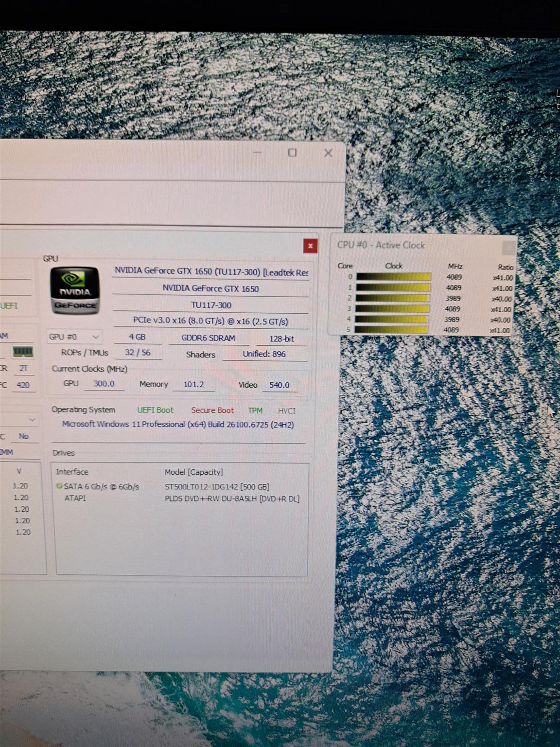The image size is (560, 747).
Task: Close the main window via the title bar X
Action: click(328, 153)
